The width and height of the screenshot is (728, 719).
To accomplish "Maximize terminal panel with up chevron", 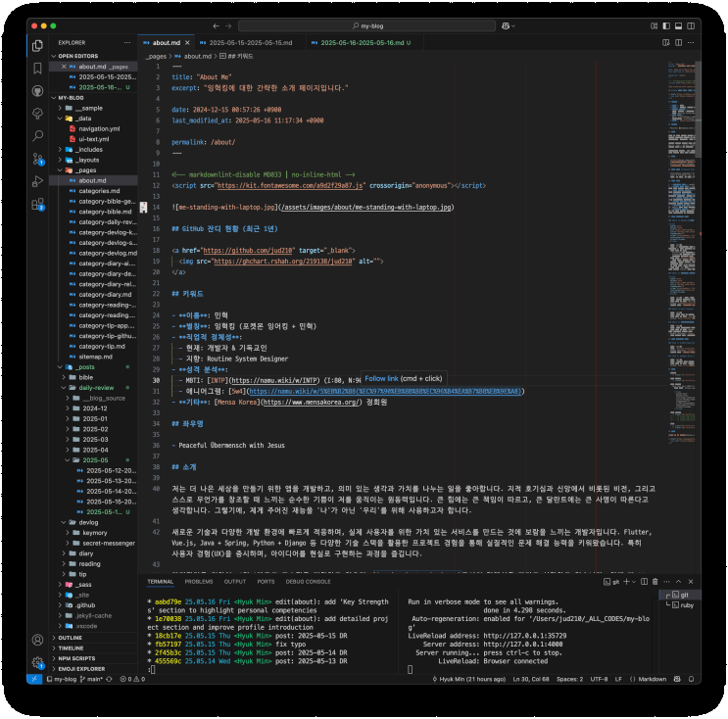I will click(x=678, y=582).
